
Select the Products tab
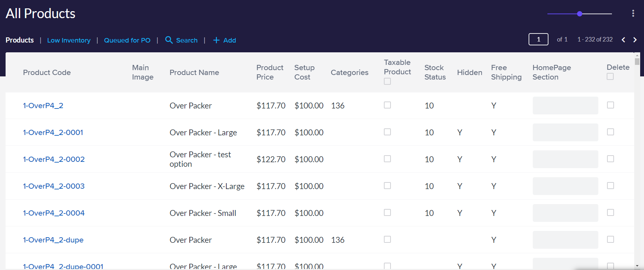coord(20,40)
